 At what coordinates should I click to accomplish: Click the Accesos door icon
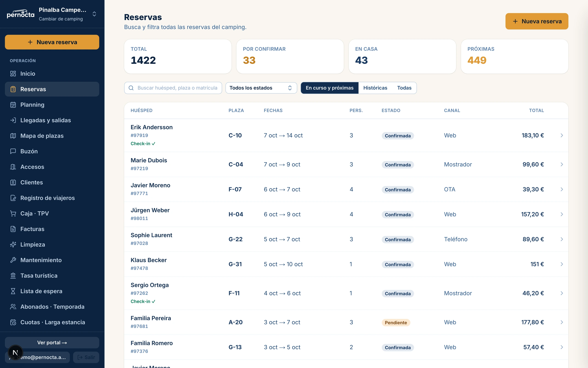pos(13,167)
